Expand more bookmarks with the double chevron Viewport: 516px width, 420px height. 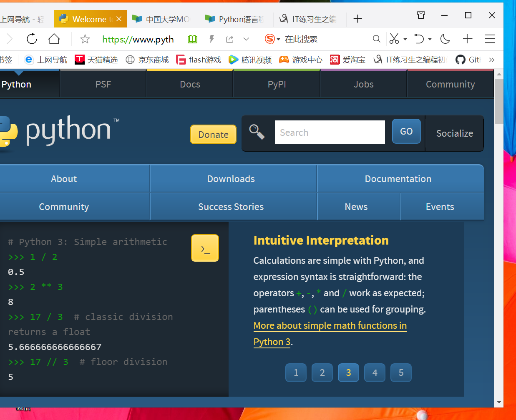tap(492, 60)
